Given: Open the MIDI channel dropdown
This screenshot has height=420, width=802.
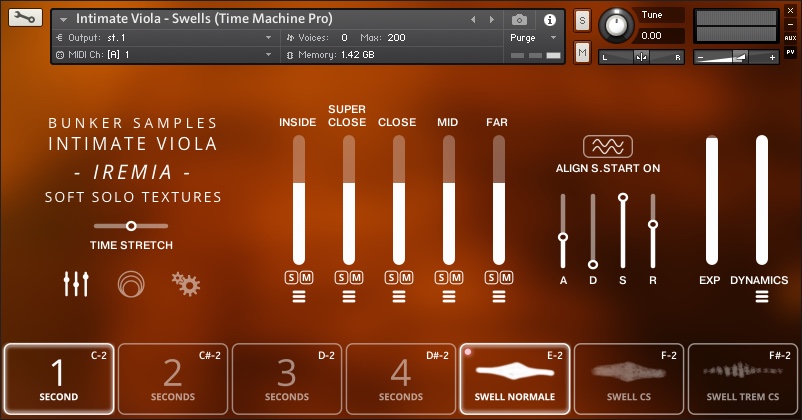Looking at the screenshot, I should click(x=268, y=54).
